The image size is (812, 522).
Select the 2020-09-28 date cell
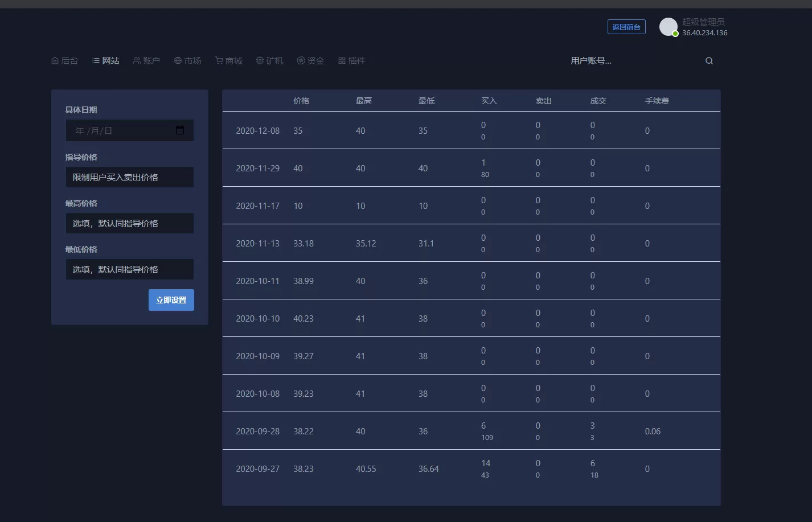click(258, 431)
